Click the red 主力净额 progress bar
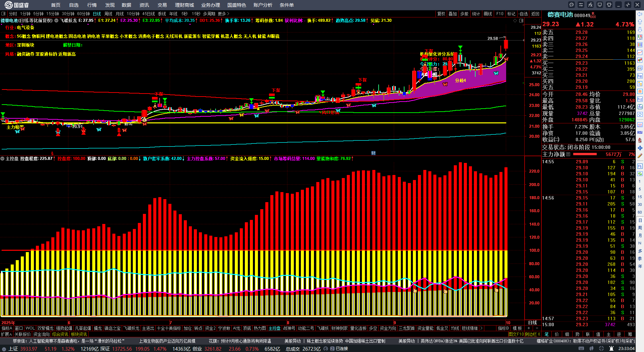Viewport: 644px width, 352px height. point(585,154)
